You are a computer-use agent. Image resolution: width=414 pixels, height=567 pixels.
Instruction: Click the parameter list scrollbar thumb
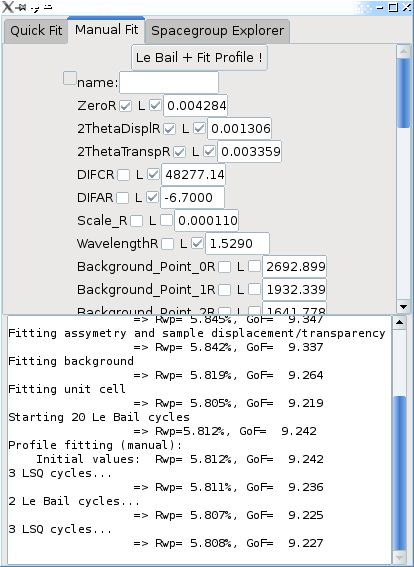pyautogui.click(x=403, y=93)
